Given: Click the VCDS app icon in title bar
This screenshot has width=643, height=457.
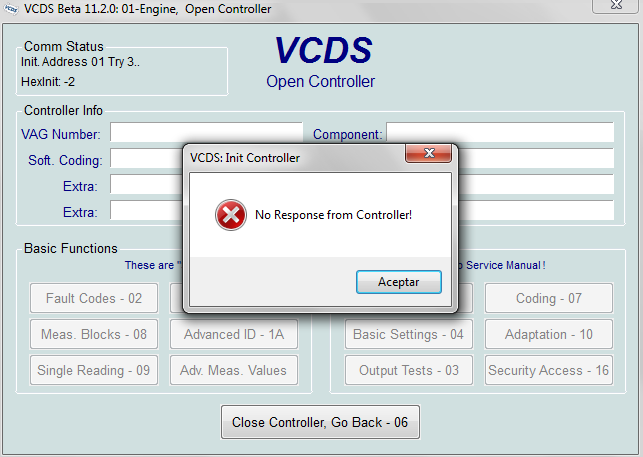Looking at the screenshot, I should click(x=10, y=9).
